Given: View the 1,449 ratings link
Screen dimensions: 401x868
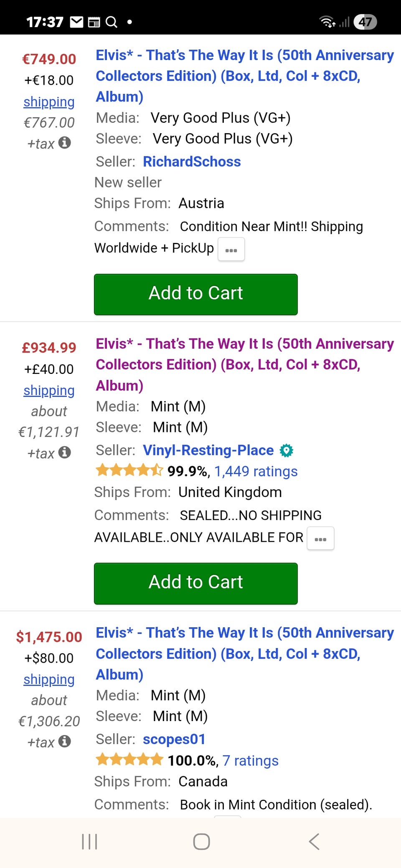Looking at the screenshot, I should pyautogui.click(x=256, y=471).
